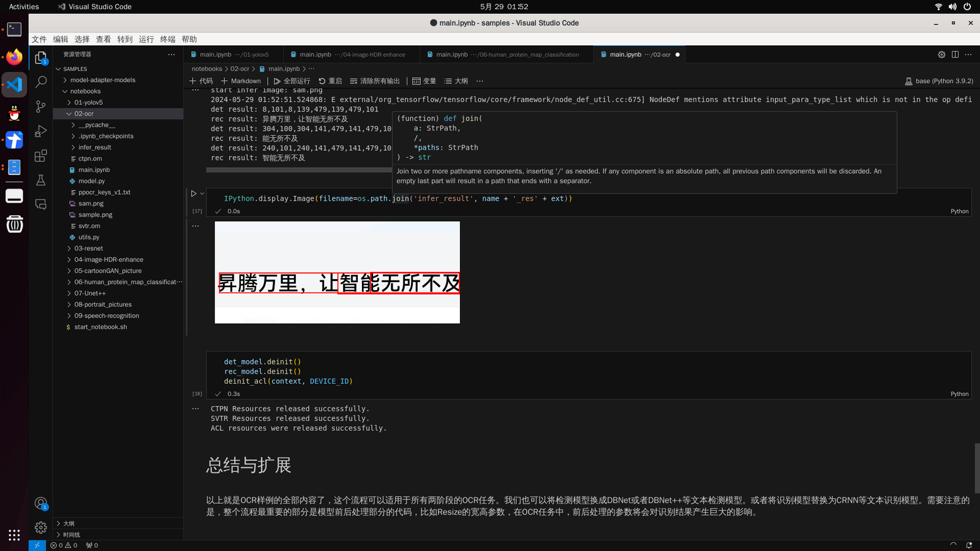
Task: Add a code cell with 代码 button
Action: pos(201,81)
